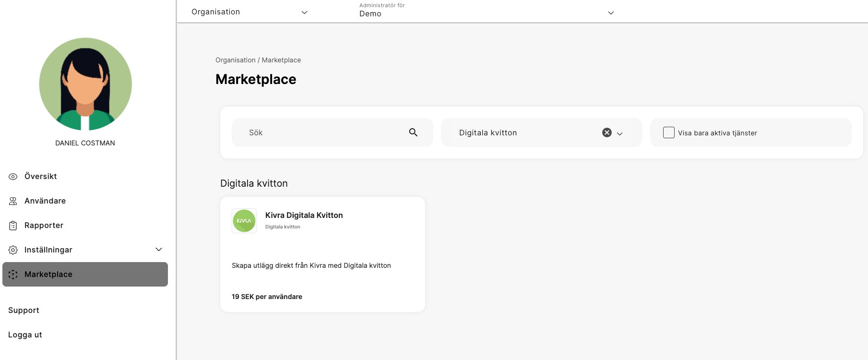Image resolution: width=868 pixels, height=360 pixels.
Task: Click the Översikt eye icon
Action: (13, 177)
